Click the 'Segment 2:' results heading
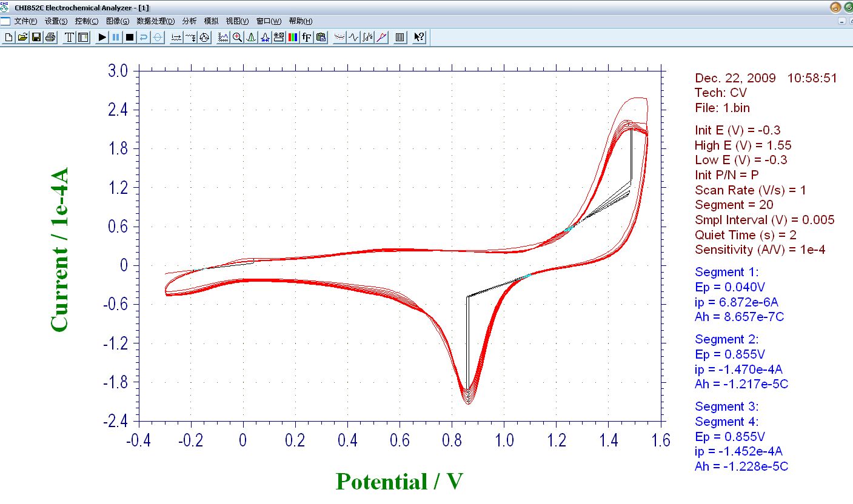Viewport: 853px width, 504px height. coord(726,339)
